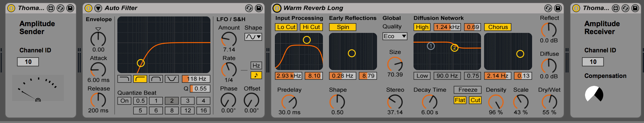Toggle the reverb Lo Cut filter

(x=286, y=27)
